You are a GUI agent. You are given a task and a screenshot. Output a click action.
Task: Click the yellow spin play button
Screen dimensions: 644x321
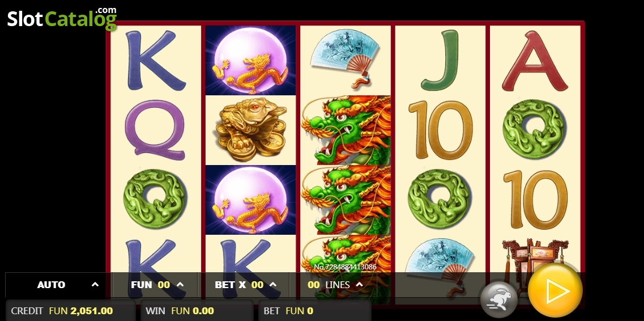[x=555, y=291]
